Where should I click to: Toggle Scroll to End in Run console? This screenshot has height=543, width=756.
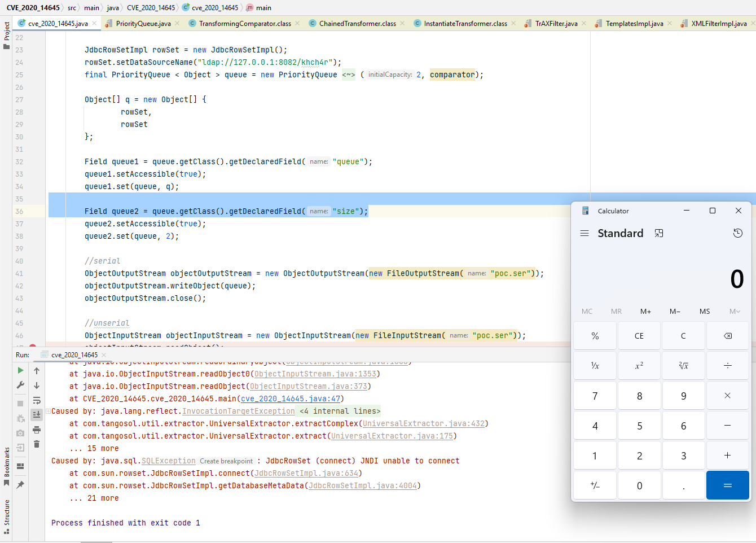tap(37, 415)
